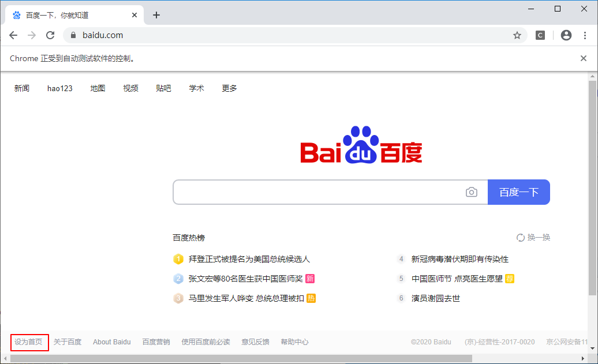Bookmark this page with the star icon

click(x=517, y=35)
